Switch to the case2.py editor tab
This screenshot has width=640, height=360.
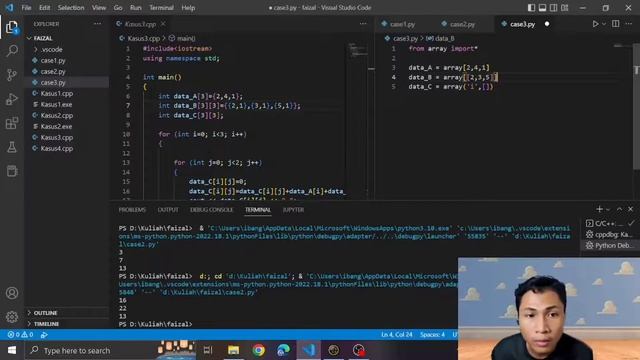click(462, 24)
